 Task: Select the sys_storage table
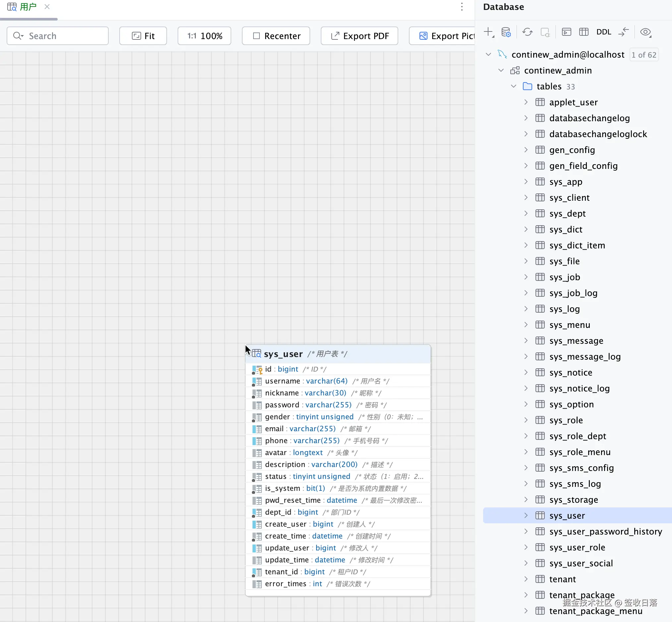pyautogui.click(x=574, y=499)
